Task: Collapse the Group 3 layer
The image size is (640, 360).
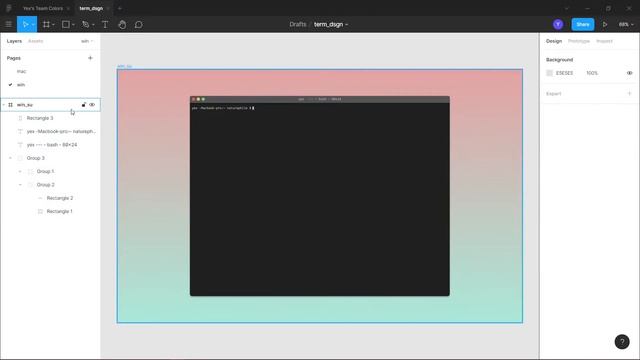Action: pyautogui.click(x=11, y=158)
